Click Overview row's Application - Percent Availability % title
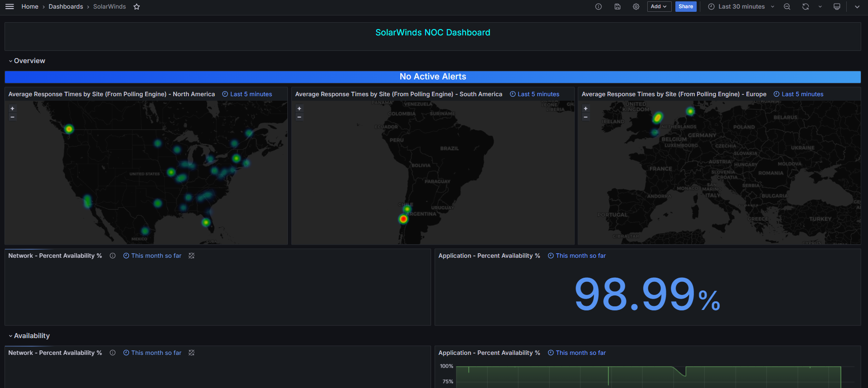868x388 pixels. tap(489, 256)
